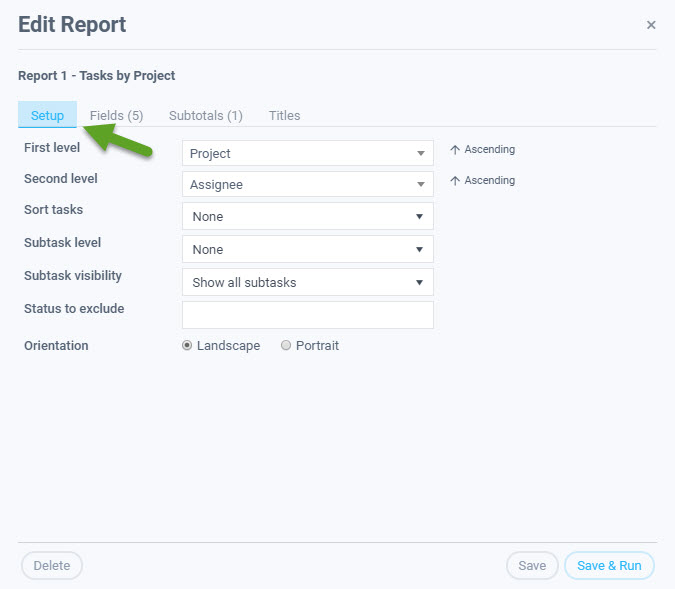675x589 pixels.
Task: Click the Sort tasks dropdown arrow
Action: click(x=419, y=216)
